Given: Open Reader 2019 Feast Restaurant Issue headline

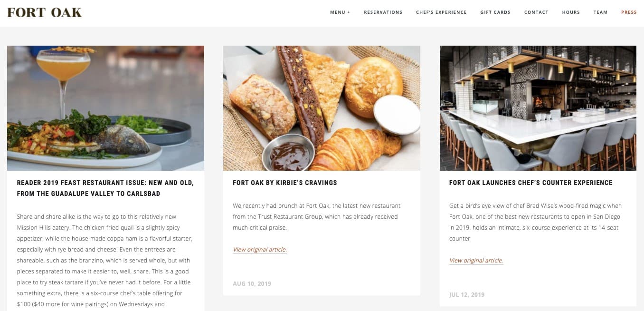Looking at the screenshot, I should 105,188.
